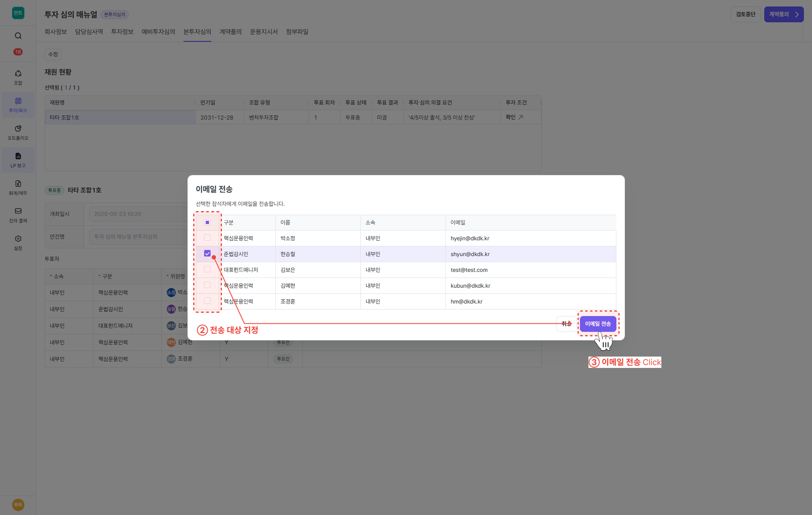Switch to the 운용지시서 tab
The height and width of the screenshot is (515, 812).
pyautogui.click(x=264, y=32)
